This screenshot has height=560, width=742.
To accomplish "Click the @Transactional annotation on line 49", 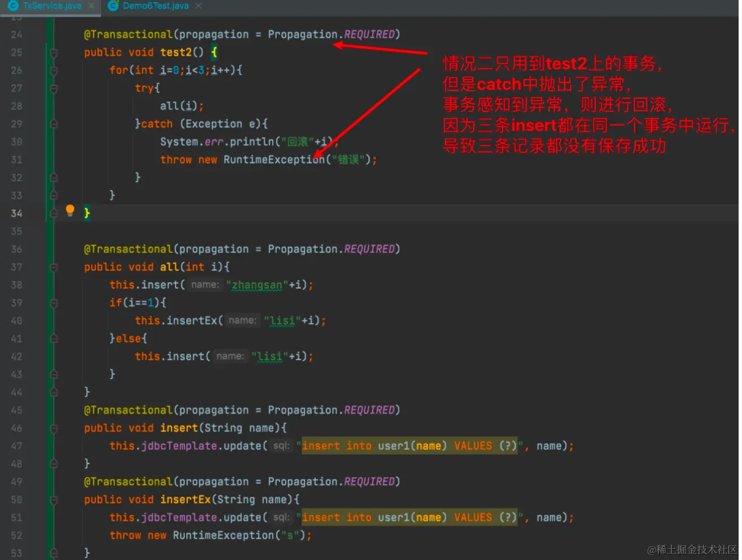I will (x=128, y=482).
